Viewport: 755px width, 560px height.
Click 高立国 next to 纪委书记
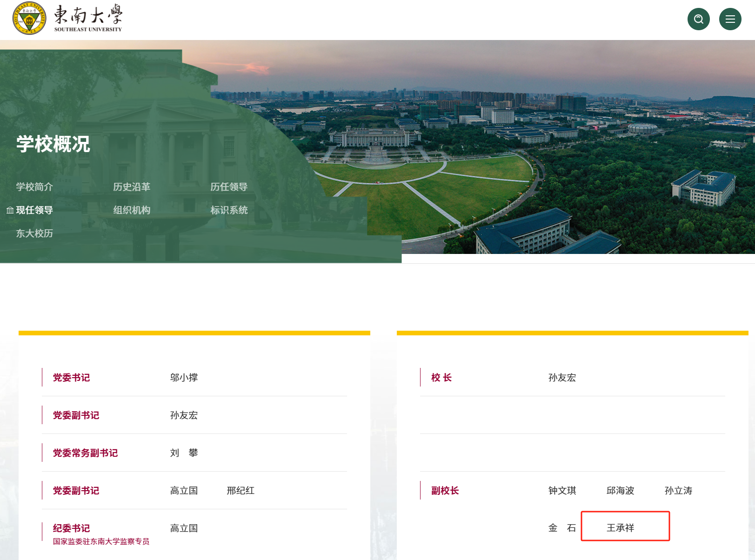click(184, 528)
